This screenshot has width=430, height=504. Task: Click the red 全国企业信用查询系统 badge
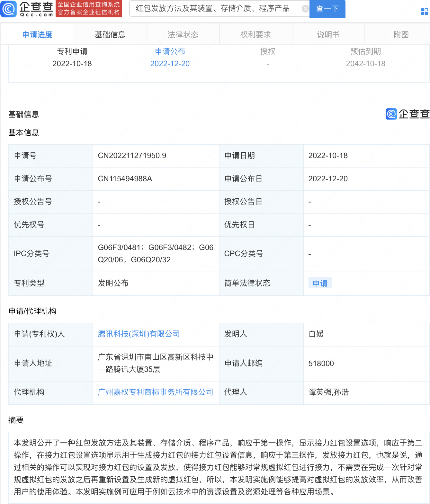pyautogui.click(x=89, y=9)
